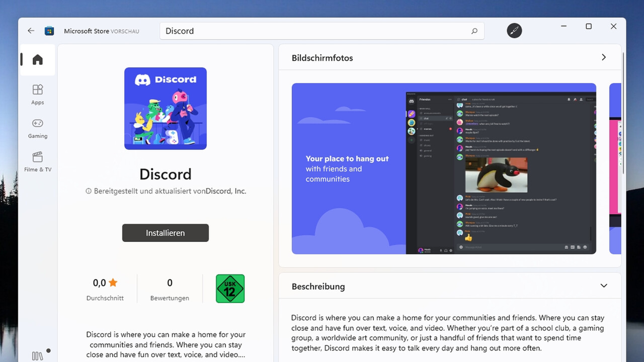
Task: Open the main Discord screenshot
Action: [x=444, y=168]
